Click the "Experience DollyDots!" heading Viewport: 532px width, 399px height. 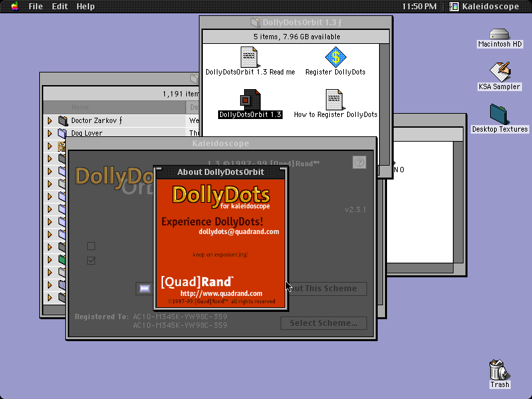click(212, 222)
